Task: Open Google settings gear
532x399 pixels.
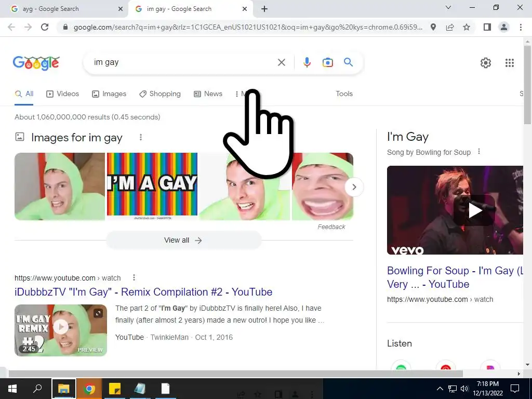Action: (486, 63)
